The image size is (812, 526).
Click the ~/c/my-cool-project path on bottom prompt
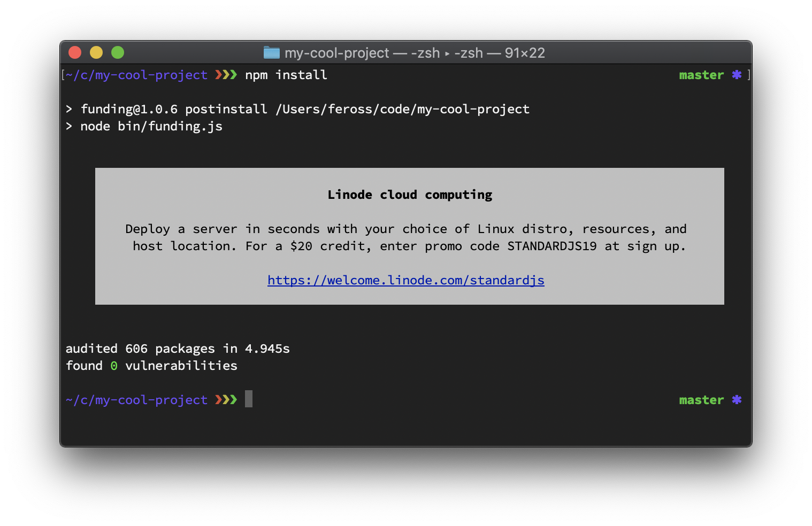tap(136, 400)
